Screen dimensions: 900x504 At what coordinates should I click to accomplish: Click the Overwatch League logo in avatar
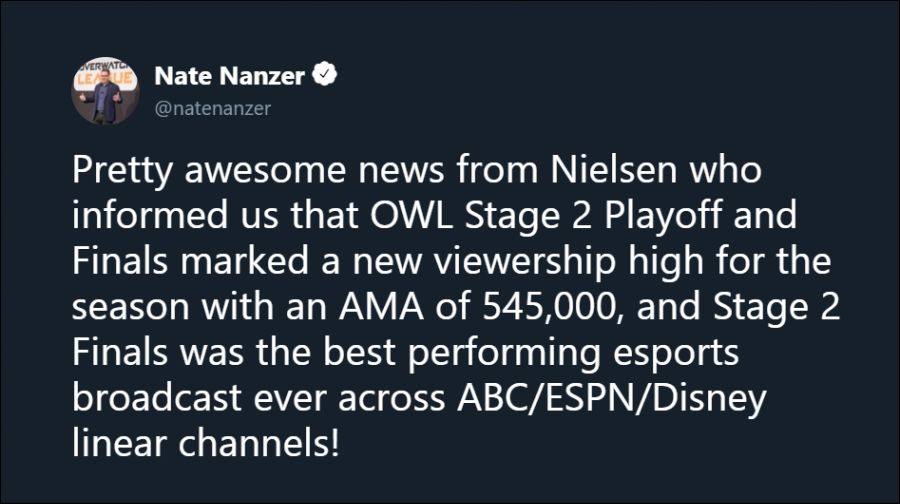[x=105, y=76]
